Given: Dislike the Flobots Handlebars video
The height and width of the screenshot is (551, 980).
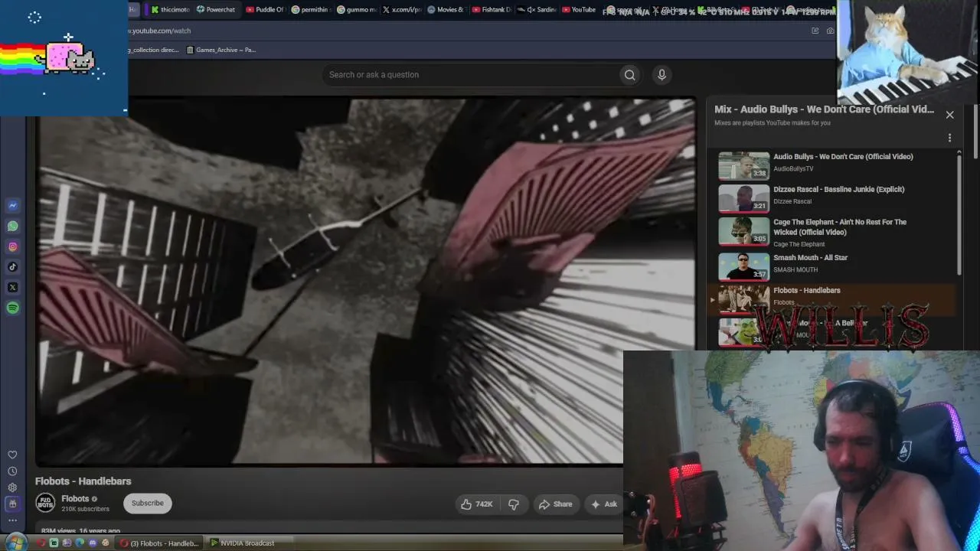Looking at the screenshot, I should click(514, 504).
